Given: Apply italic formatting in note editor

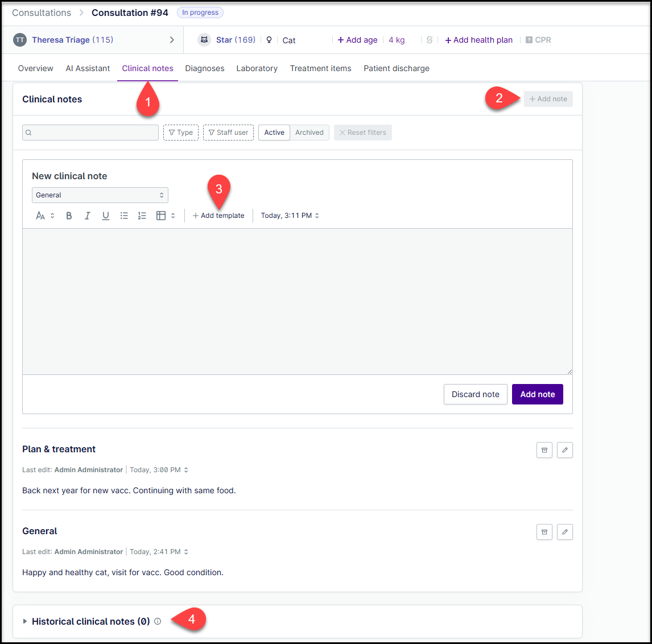Looking at the screenshot, I should 87,216.
